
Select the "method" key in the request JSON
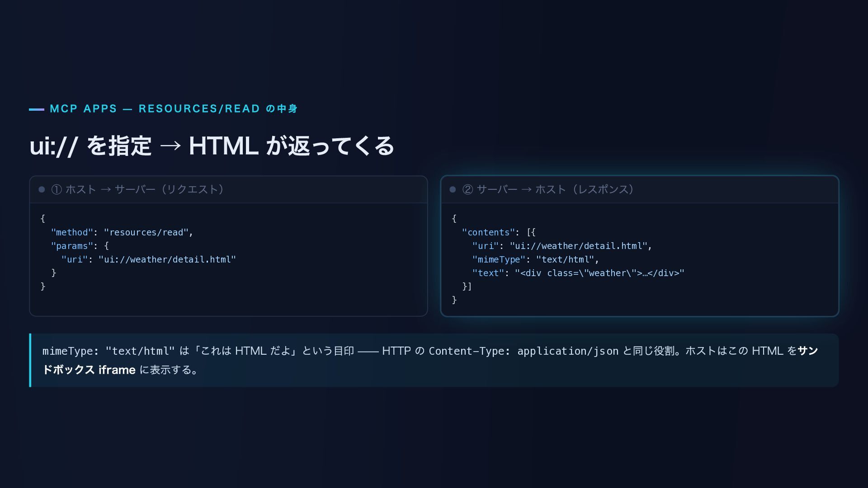click(72, 232)
